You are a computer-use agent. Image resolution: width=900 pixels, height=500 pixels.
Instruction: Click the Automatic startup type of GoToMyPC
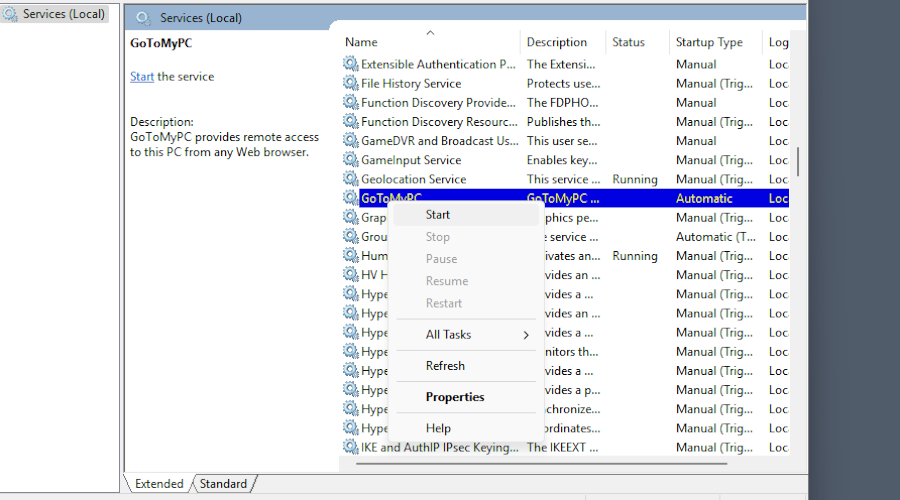704,198
